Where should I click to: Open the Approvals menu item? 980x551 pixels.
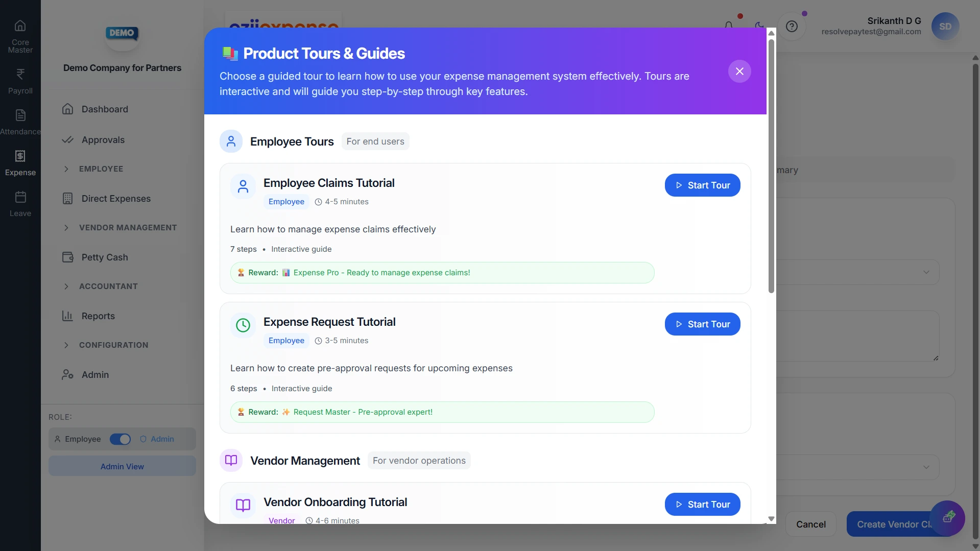coord(103,139)
